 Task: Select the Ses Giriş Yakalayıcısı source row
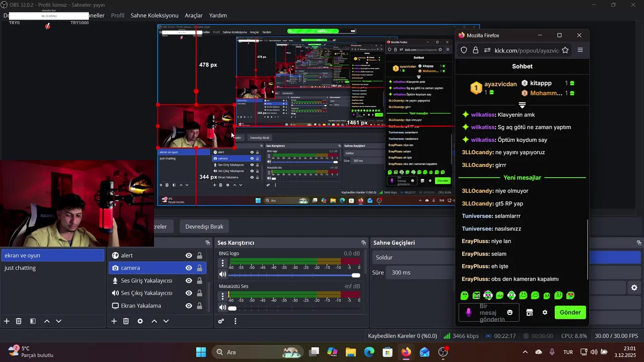[157, 281]
